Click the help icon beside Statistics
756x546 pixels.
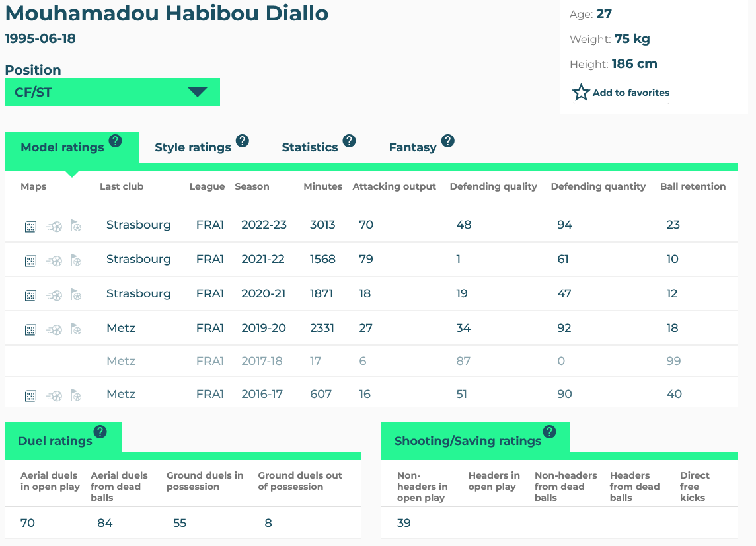click(349, 141)
